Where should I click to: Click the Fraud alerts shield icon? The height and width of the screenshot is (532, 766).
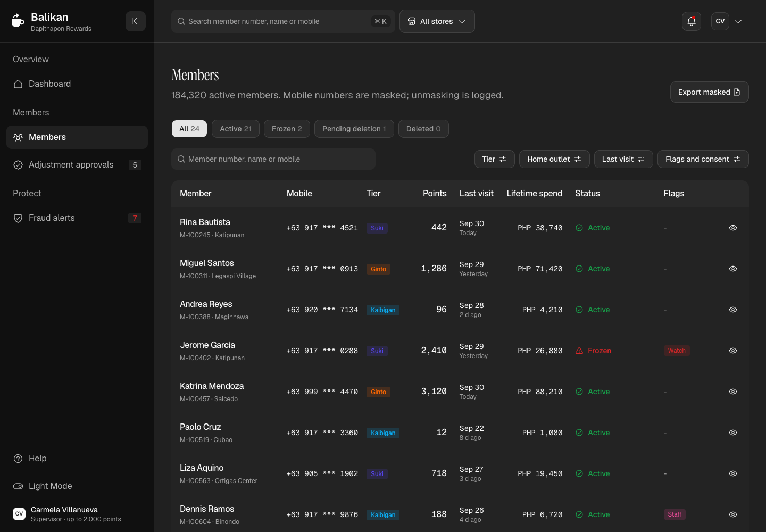(x=18, y=218)
